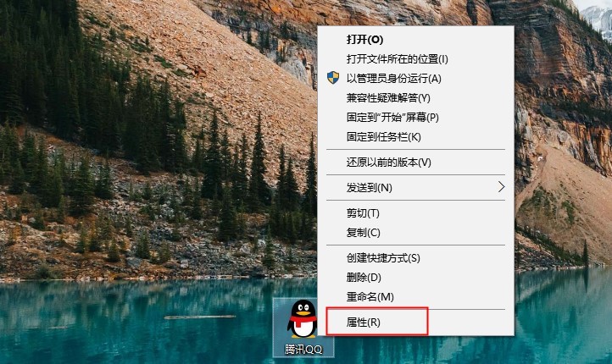The width and height of the screenshot is (612, 364).
Task: Expand the 发送到 submenu arrow
Action: coord(502,187)
